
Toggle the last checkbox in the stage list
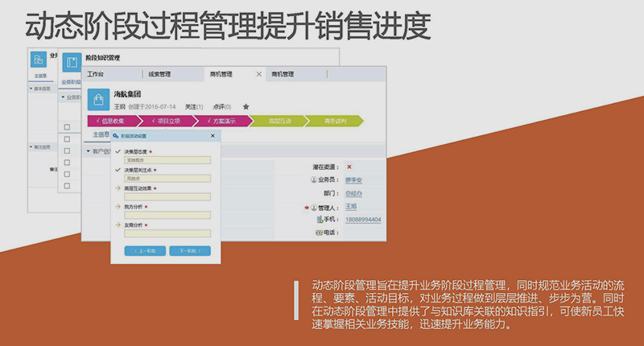(68, 186)
